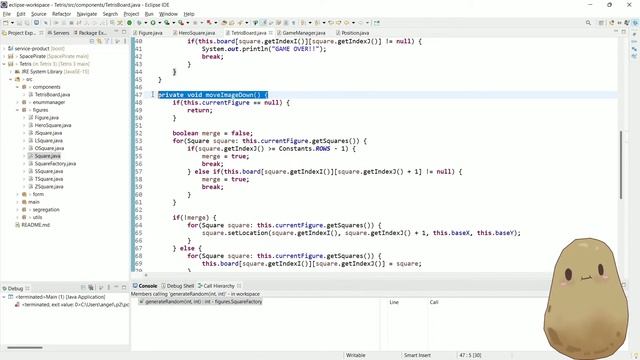Viewport: 640px width, 360px height.
Task: Open the Navigate menu
Action: click(87, 14)
